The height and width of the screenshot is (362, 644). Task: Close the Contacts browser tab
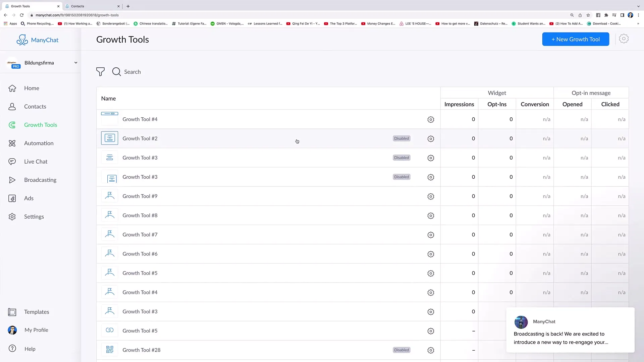tap(118, 6)
